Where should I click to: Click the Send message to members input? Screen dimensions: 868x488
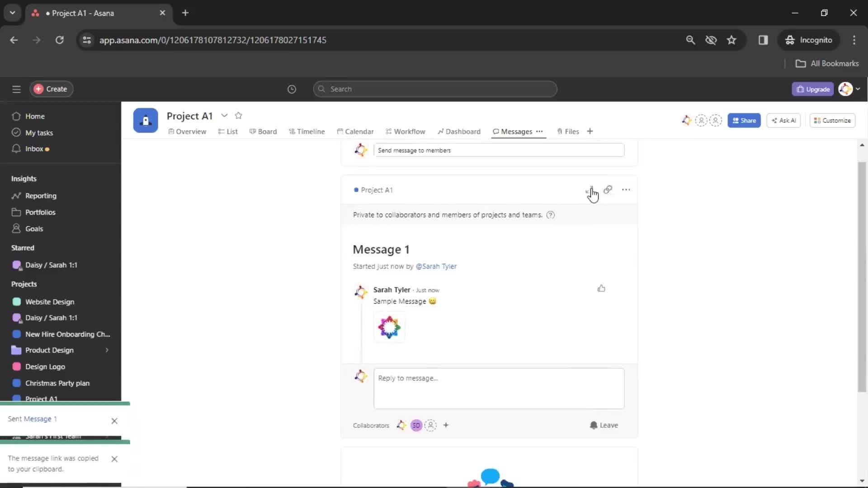coord(498,150)
